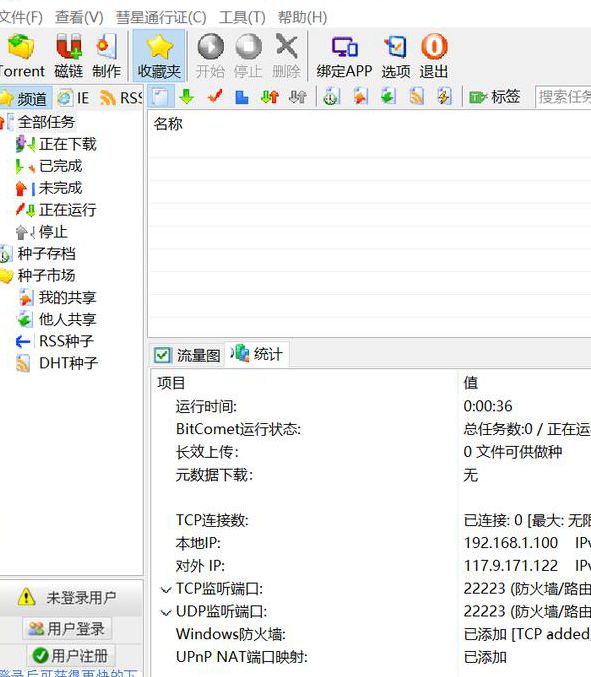Click the gray stopped-tasks filter icon
The width and height of the screenshot is (591, 677).
tap(297, 97)
